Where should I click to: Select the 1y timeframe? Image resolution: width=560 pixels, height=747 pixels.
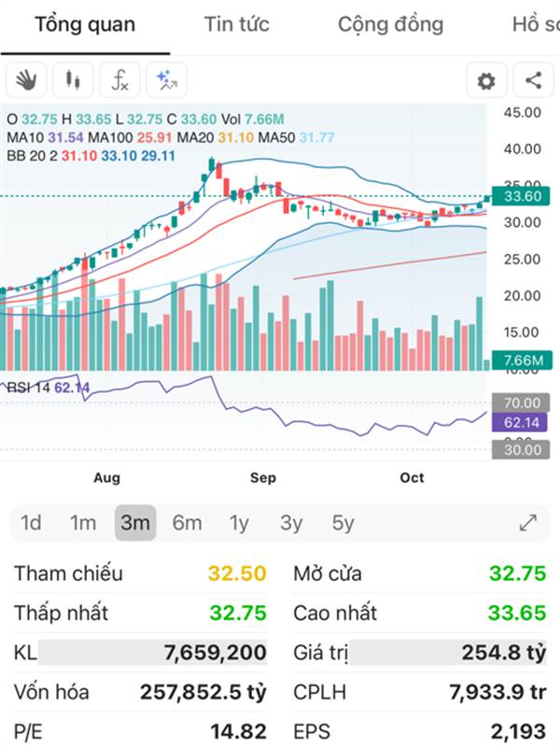pyautogui.click(x=239, y=524)
